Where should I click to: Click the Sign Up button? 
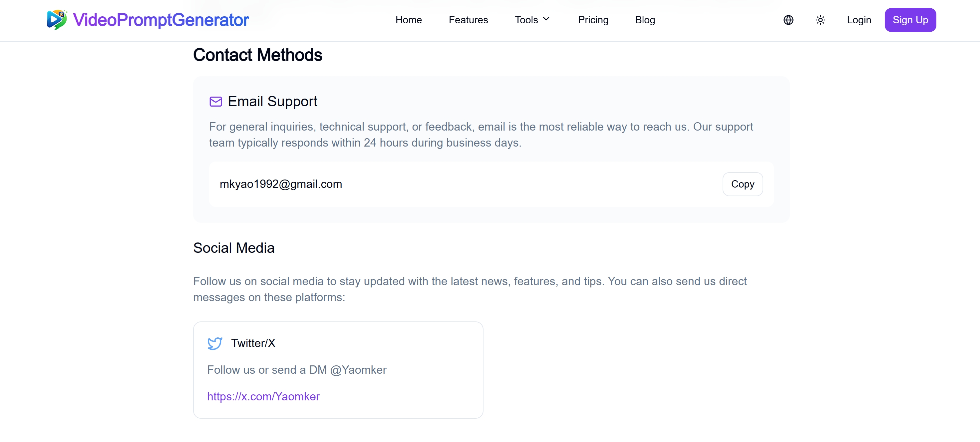910,20
